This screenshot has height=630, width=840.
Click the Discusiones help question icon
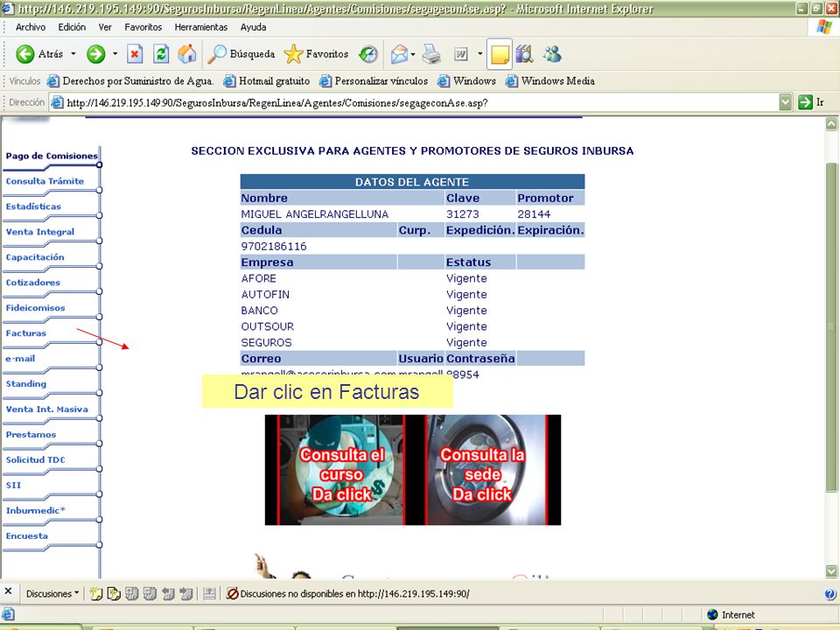[829, 593]
